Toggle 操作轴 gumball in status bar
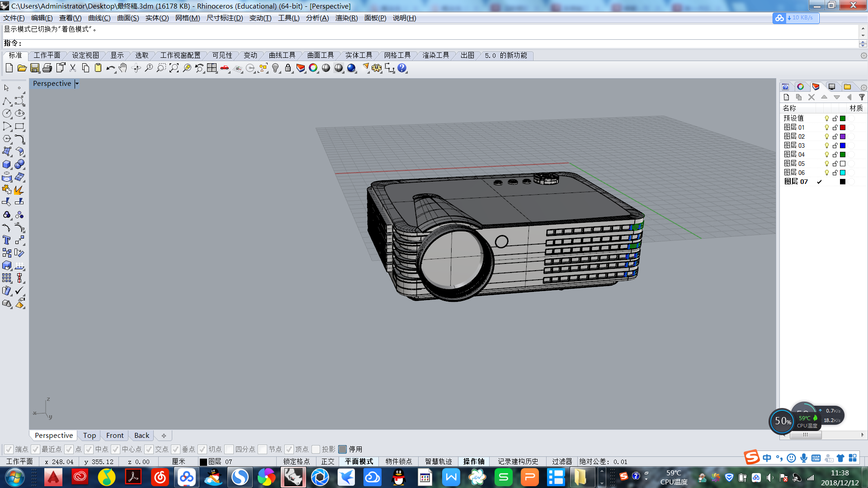868x488 pixels. click(x=474, y=462)
